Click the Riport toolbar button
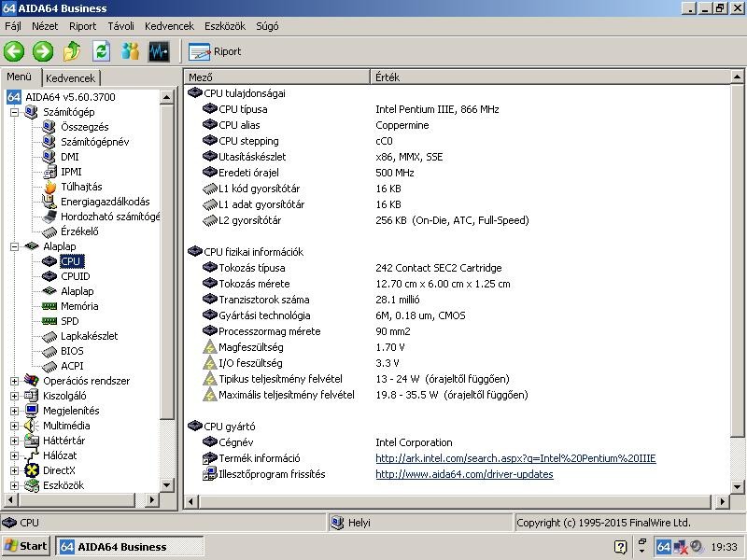The height and width of the screenshot is (560, 747). [215, 51]
